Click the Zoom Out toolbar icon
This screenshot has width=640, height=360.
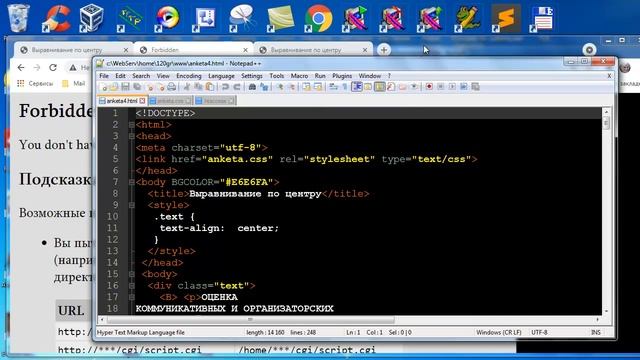291,87
